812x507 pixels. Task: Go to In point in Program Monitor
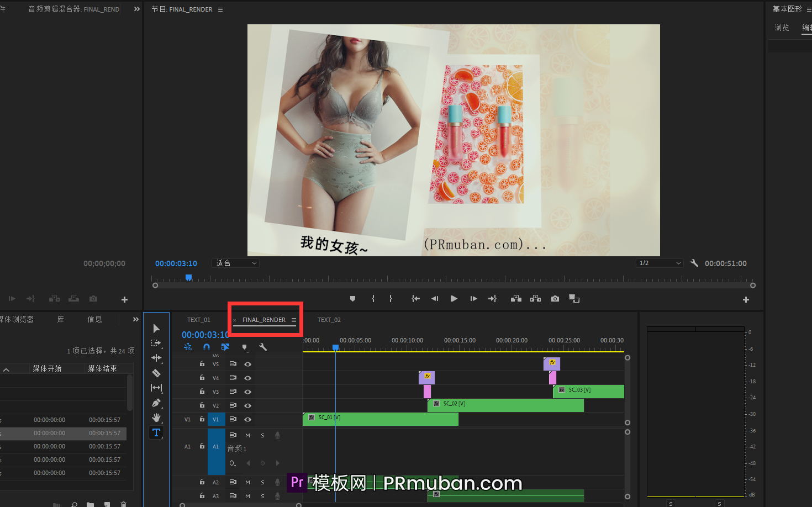tap(416, 299)
